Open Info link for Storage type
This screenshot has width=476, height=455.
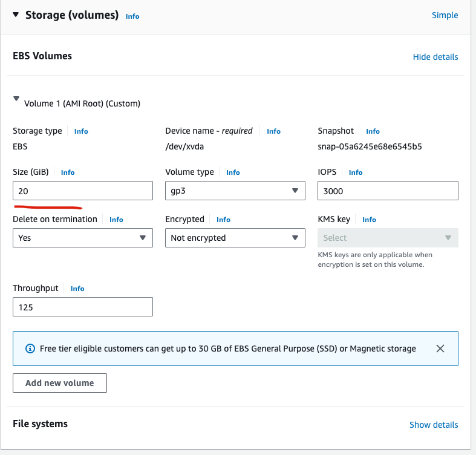point(81,131)
